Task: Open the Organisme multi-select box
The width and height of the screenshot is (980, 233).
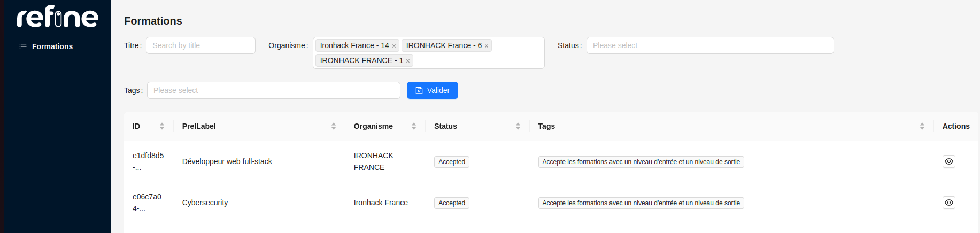Action: (x=429, y=53)
